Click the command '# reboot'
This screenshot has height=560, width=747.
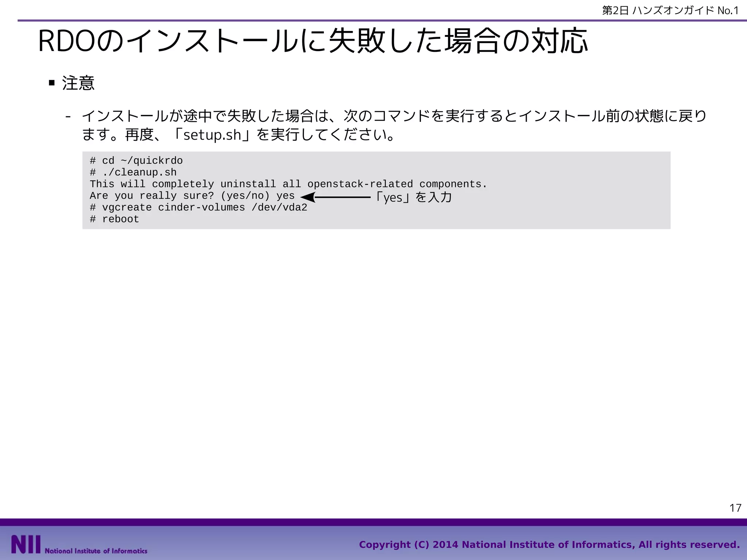[115, 219]
